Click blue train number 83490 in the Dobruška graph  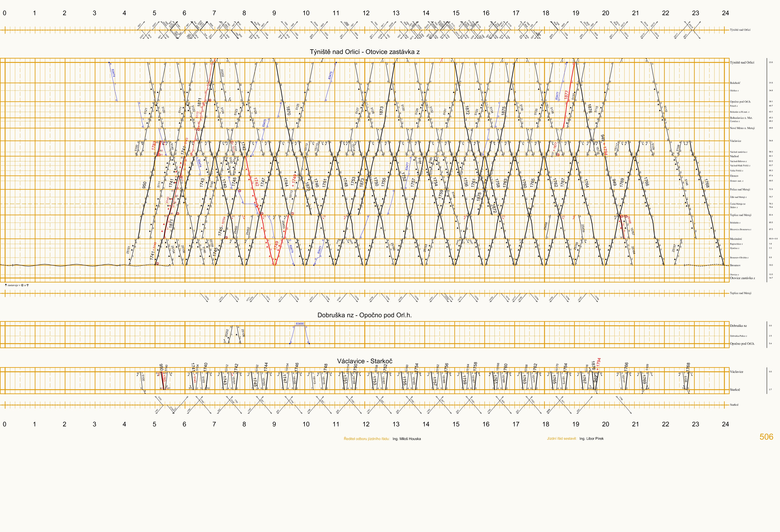coord(300,324)
